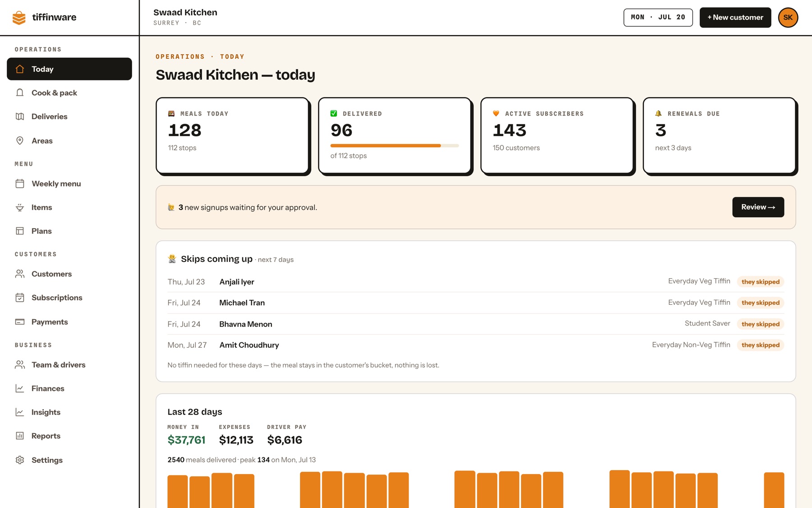
Task: Select Bhavna Menon in skips list
Action: click(246, 324)
